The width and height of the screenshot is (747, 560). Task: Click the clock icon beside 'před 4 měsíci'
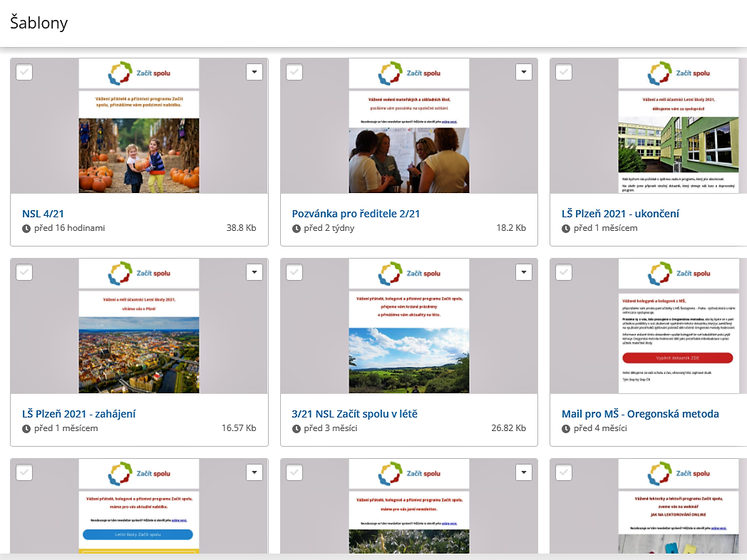pyautogui.click(x=566, y=429)
